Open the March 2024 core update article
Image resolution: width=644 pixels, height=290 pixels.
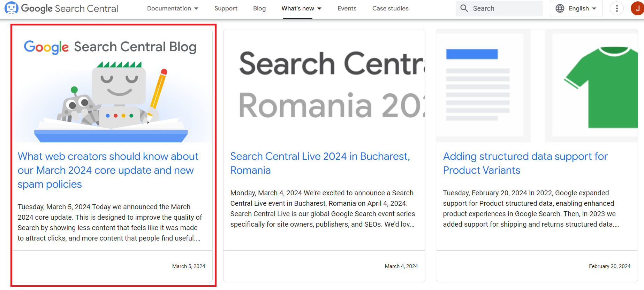pos(108,170)
